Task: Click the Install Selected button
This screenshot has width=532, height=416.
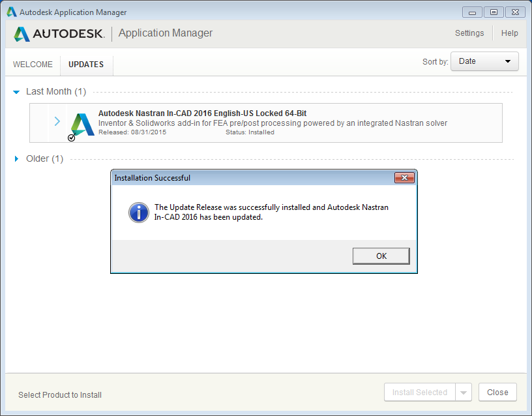Action: tap(419, 393)
